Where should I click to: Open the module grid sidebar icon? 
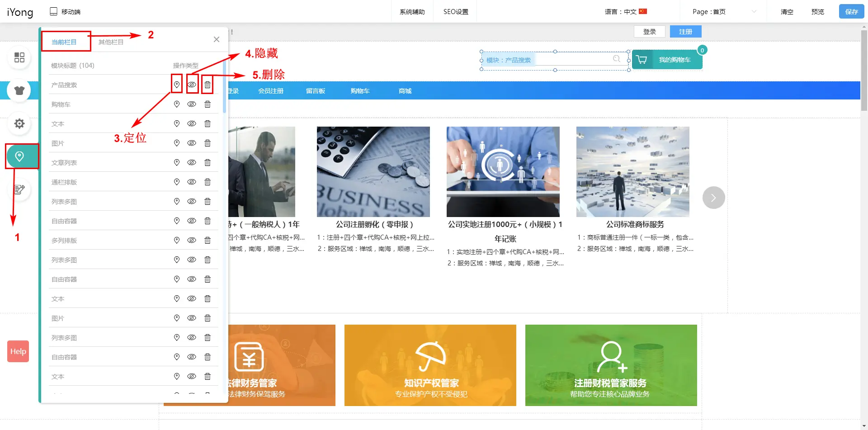(19, 57)
